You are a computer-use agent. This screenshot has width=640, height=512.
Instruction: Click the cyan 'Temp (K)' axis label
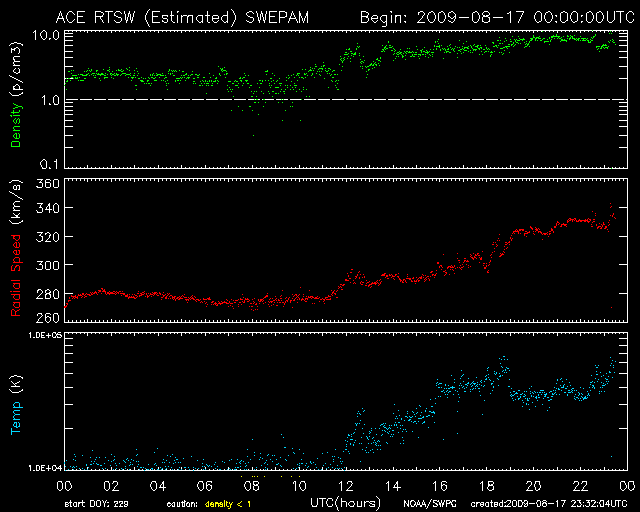[x=16, y=405]
